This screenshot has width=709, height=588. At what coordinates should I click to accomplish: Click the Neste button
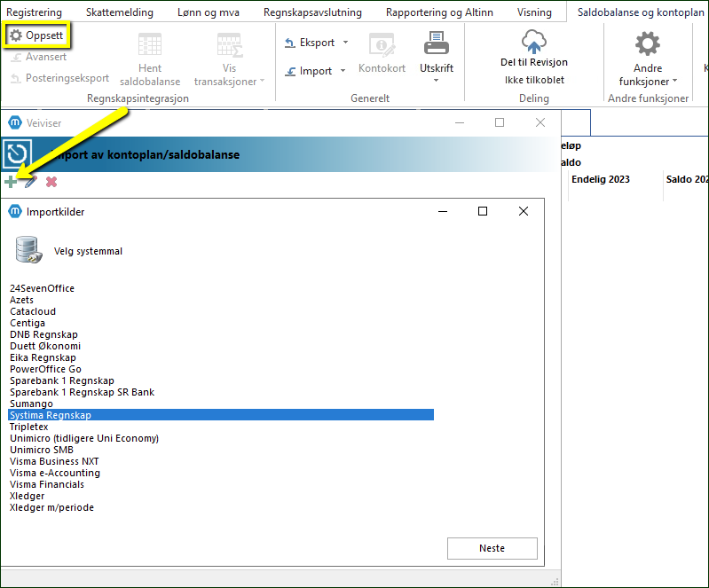[x=492, y=548]
